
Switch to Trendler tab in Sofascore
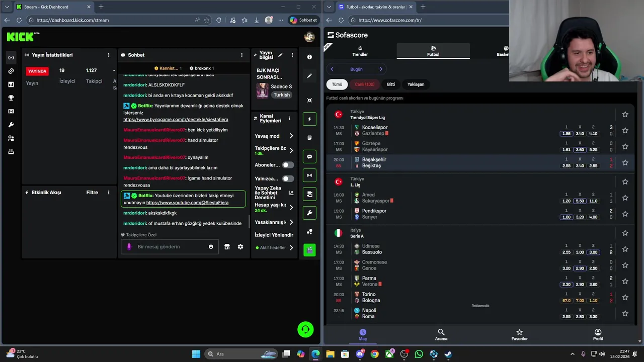[360, 51]
